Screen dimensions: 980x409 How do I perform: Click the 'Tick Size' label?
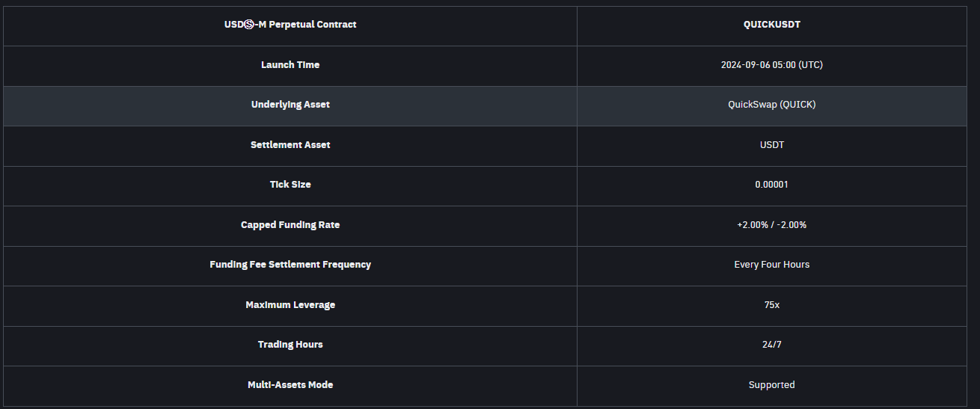[x=290, y=185]
